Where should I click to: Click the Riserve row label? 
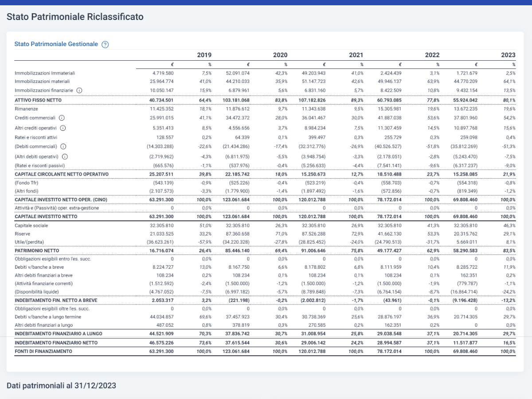pyautogui.click(x=23, y=233)
